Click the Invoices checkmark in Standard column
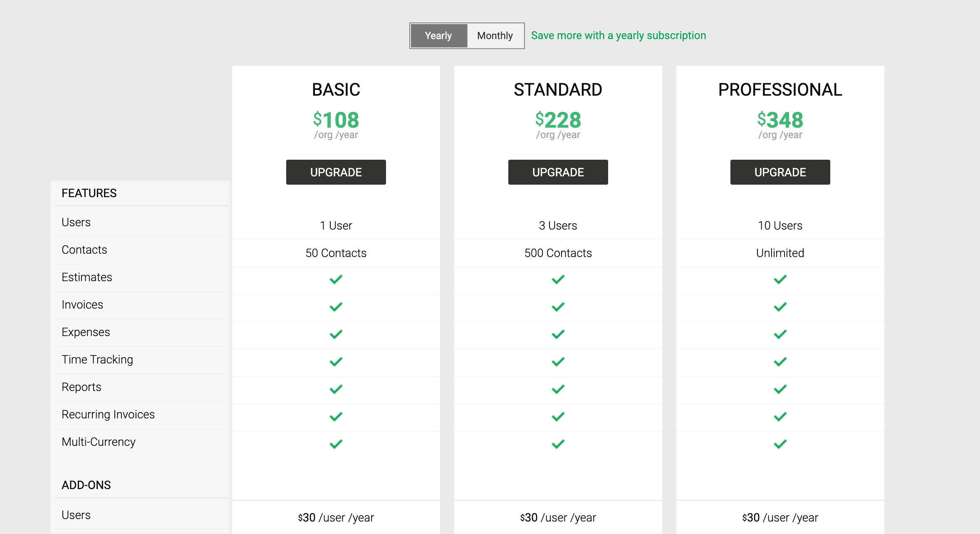 tap(558, 307)
